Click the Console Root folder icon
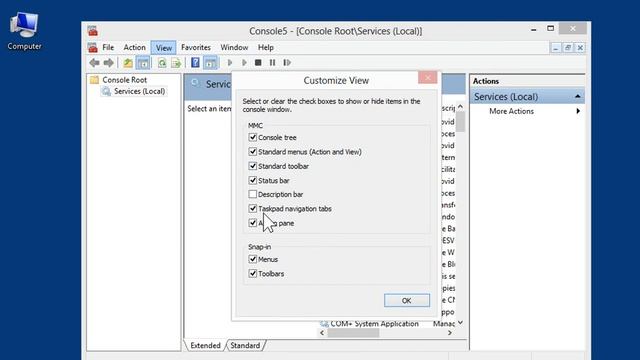The image size is (640, 360). (x=94, y=80)
